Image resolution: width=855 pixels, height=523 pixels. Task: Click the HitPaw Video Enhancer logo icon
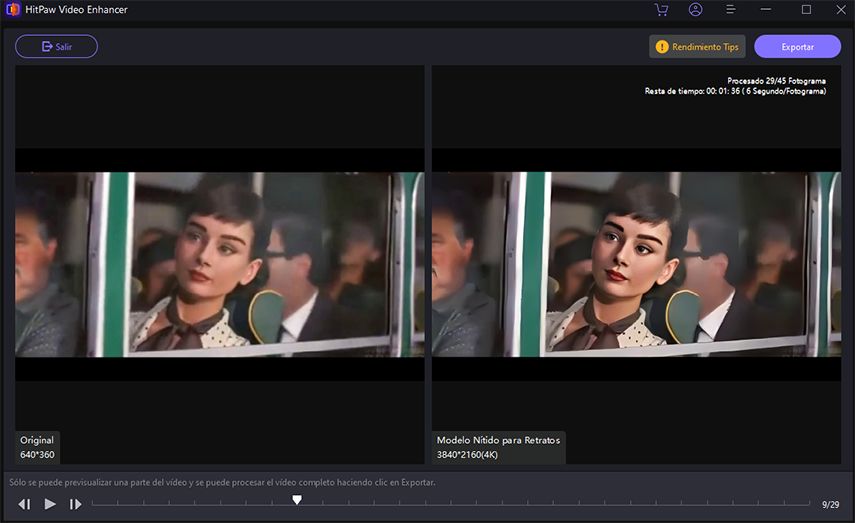tap(12, 10)
